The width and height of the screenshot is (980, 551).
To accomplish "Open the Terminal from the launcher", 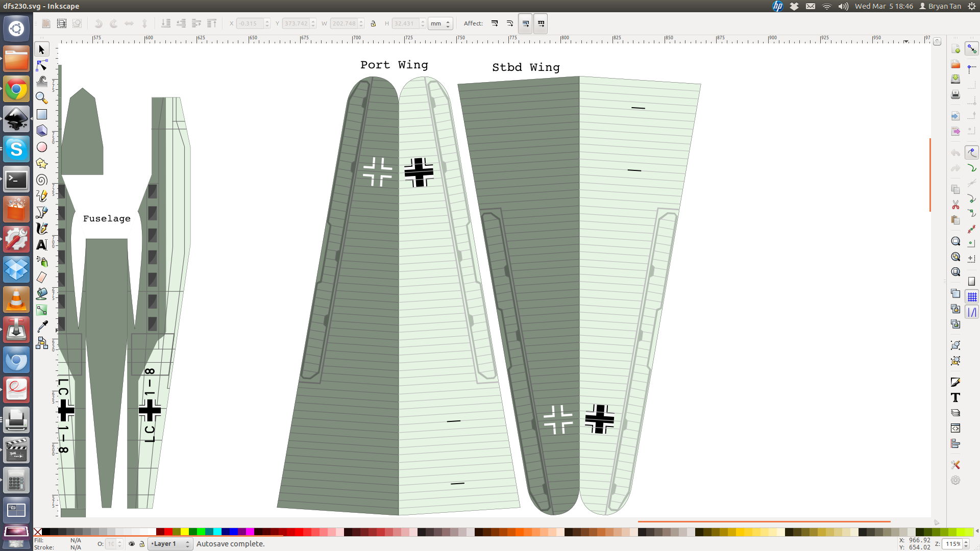I will 16,180.
